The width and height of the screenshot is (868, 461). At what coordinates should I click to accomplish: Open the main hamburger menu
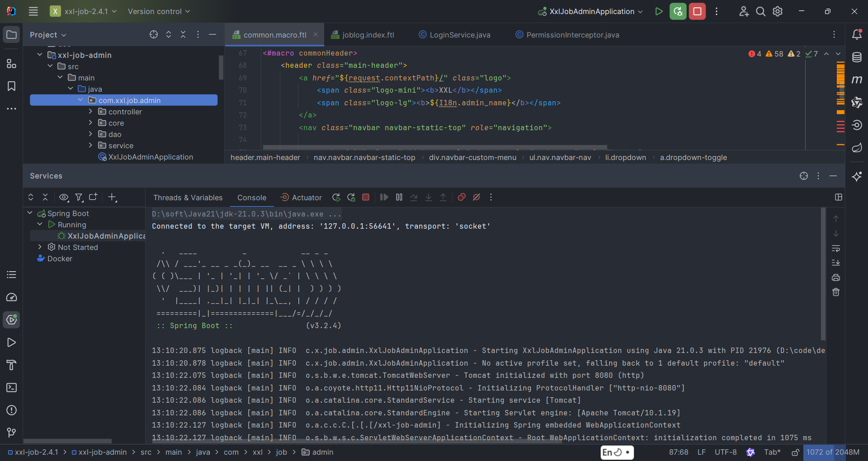33,11
